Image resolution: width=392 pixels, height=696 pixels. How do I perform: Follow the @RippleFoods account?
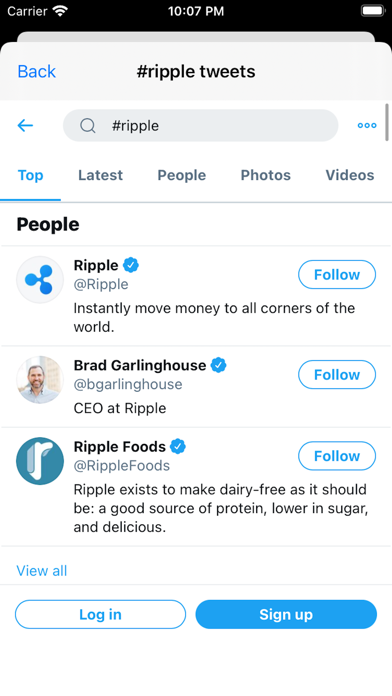coord(337,456)
